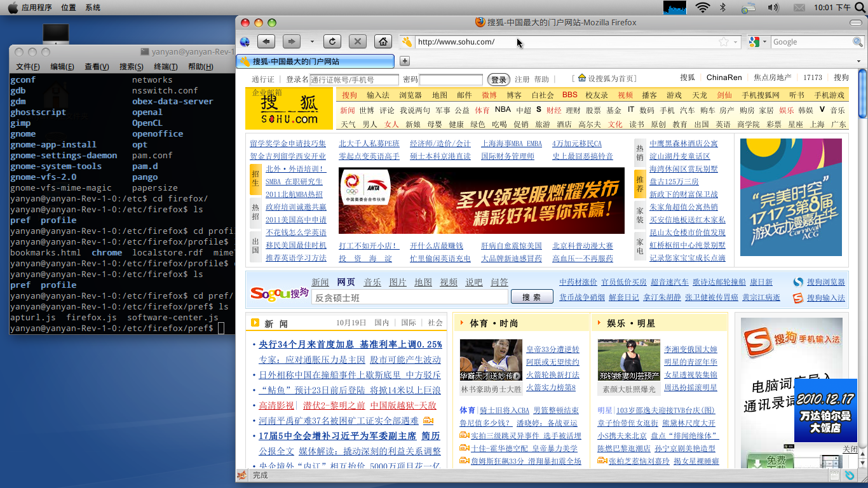The image size is (868, 488).
Task: Open the list-all-tabs arrow on tab bar
Action: [858, 61]
